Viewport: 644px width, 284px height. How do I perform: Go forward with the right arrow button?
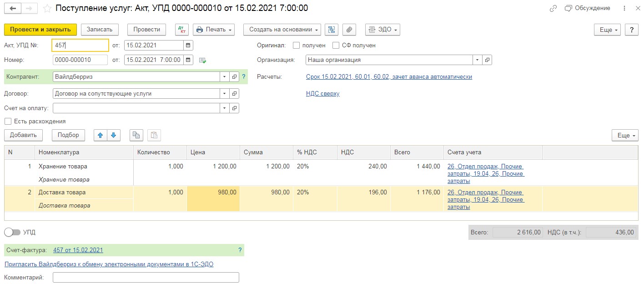tap(29, 8)
